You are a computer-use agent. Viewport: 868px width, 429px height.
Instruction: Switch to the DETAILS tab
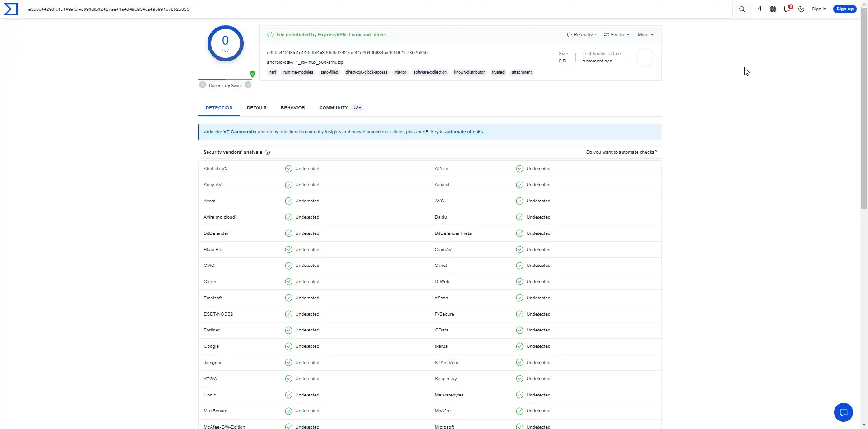pyautogui.click(x=257, y=108)
